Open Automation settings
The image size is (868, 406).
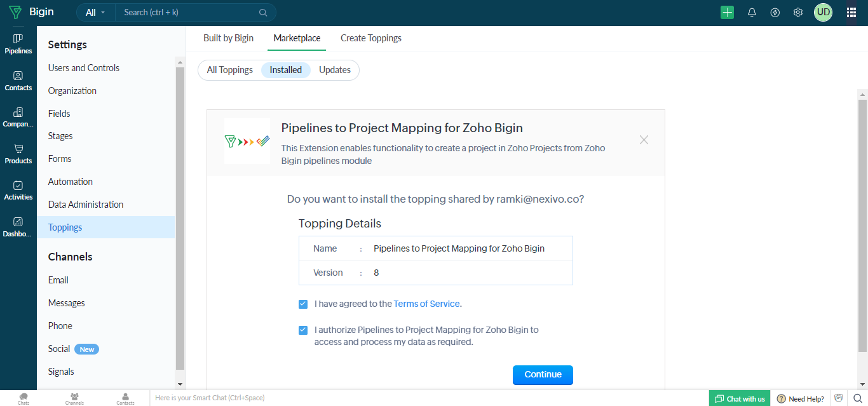[x=71, y=182]
